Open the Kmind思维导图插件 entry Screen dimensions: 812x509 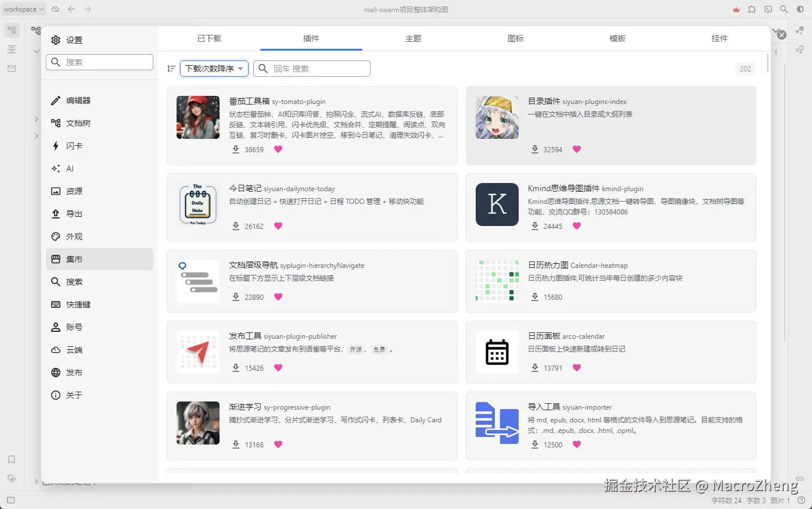click(610, 207)
